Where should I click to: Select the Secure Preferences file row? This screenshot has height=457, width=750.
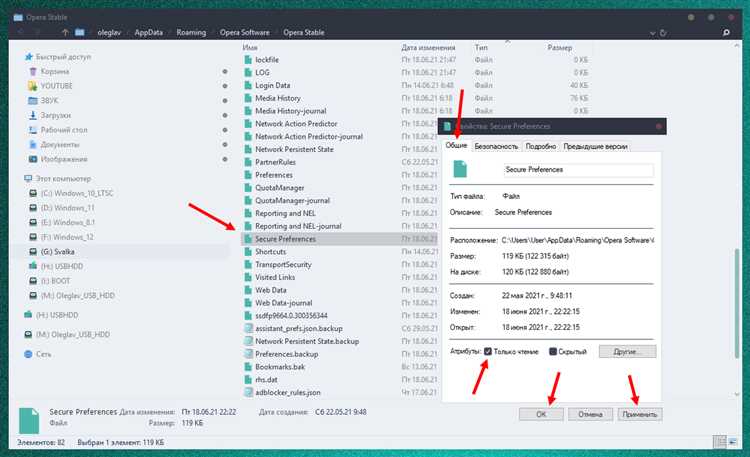tap(340, 239)
